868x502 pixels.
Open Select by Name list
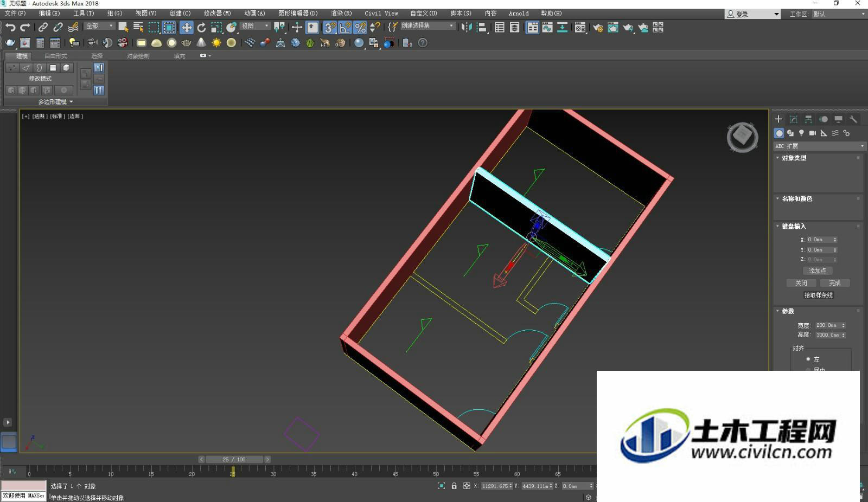tap(138, 27)
